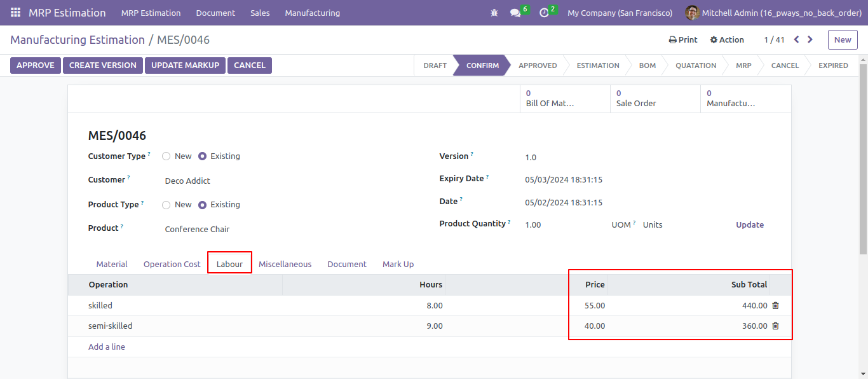Open the chat messages icon
This screenshot has height=379, width=868.
click(515, 13)
